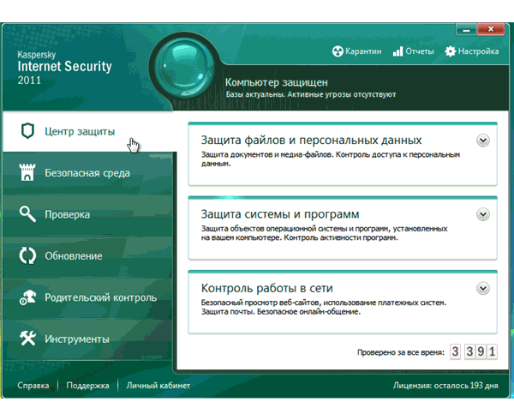
Task: Open Личный кабинет link
Action: [x=158, y=385]
